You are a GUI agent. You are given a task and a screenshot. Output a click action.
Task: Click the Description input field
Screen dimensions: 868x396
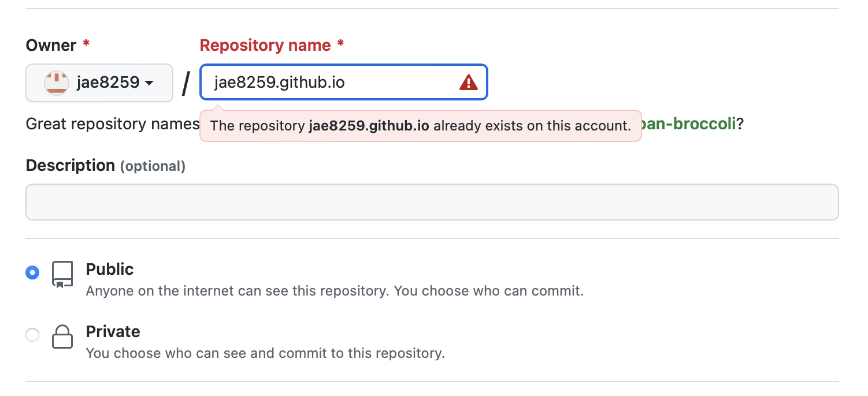[432, 202]
